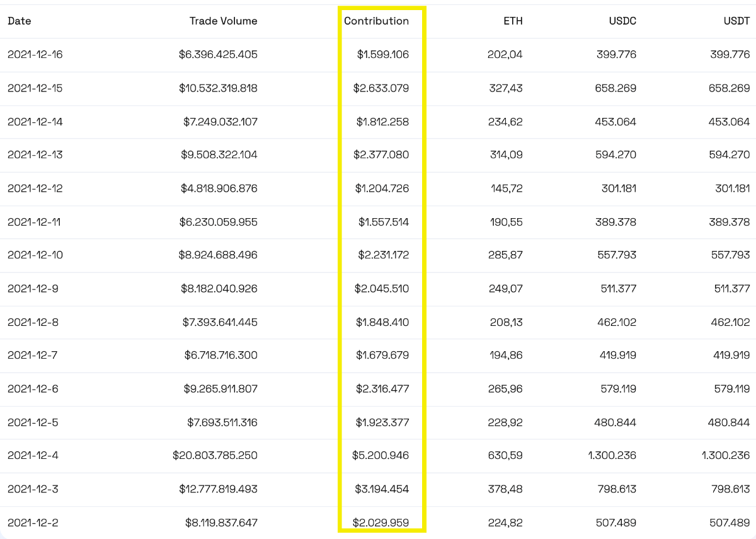Click the 2021-12-4 date cell
The height and width of the screenshot is (539, 756).
pyautogui.click(x=33, y=455)
